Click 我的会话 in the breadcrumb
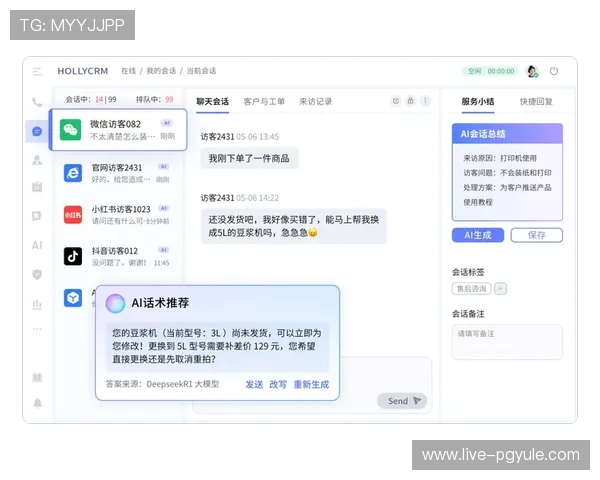Image resolution: width=600 pixels, height=480 pixels. pos(161,71)
